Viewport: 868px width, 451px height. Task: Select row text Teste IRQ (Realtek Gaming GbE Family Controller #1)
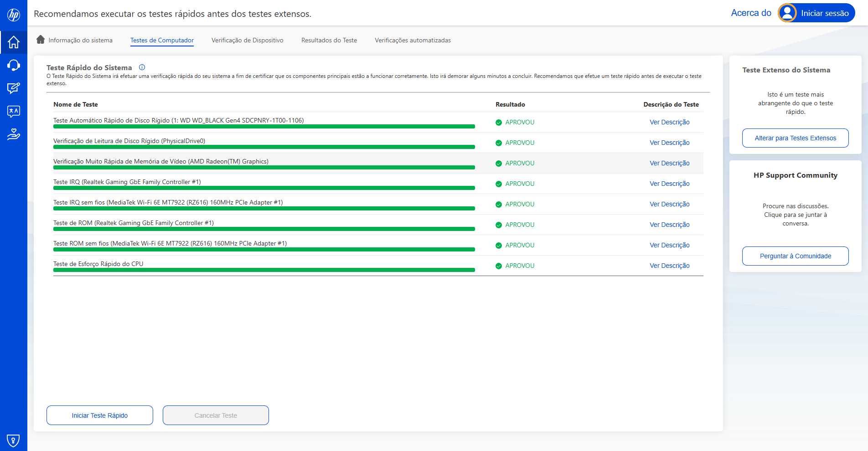[x=127, y=182]
